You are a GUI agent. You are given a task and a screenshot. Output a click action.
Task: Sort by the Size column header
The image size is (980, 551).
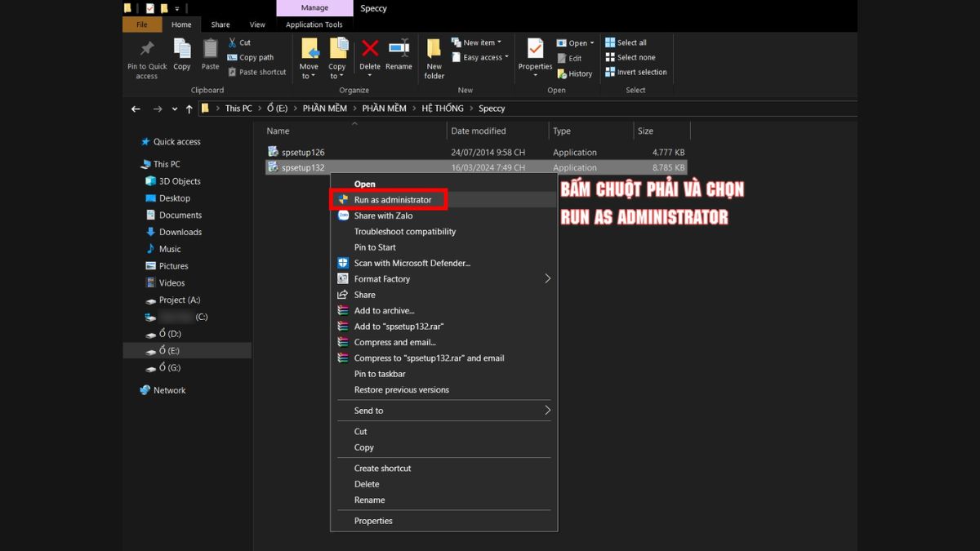(661, 131)
